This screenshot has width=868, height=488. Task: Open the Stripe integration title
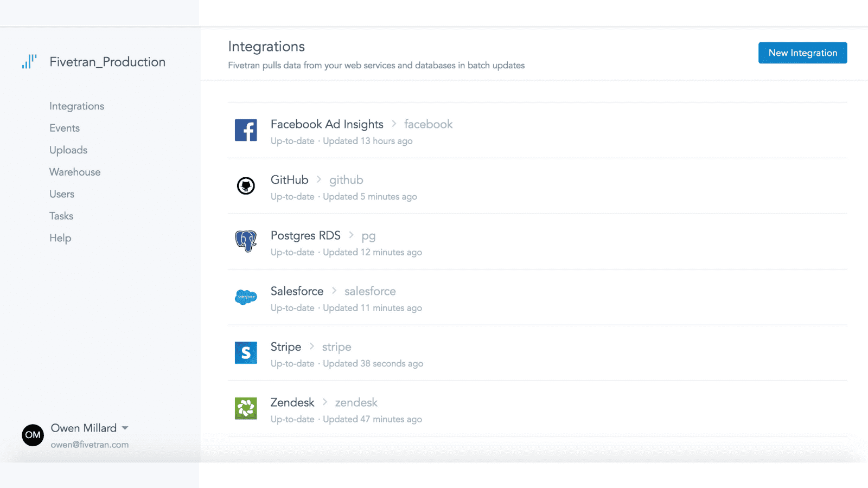[286, 347]
